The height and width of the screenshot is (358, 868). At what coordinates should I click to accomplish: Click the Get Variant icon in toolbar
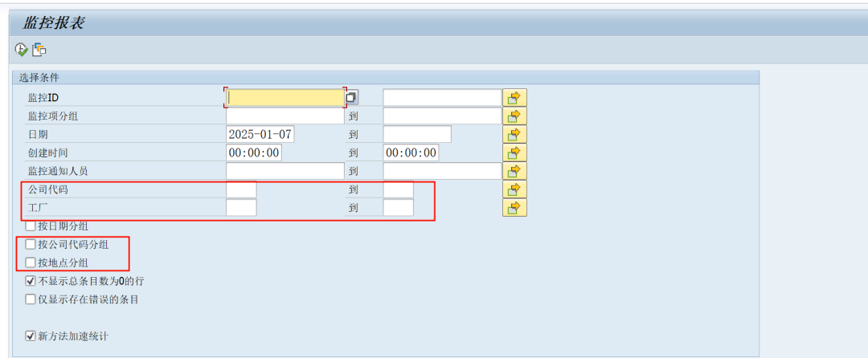click(39, 50)
